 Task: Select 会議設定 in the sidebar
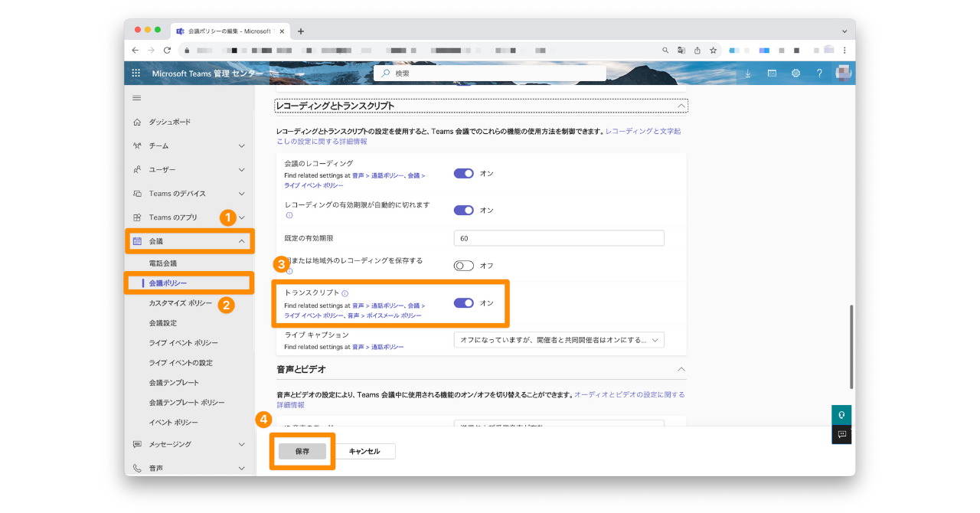[x=163, y=323]
